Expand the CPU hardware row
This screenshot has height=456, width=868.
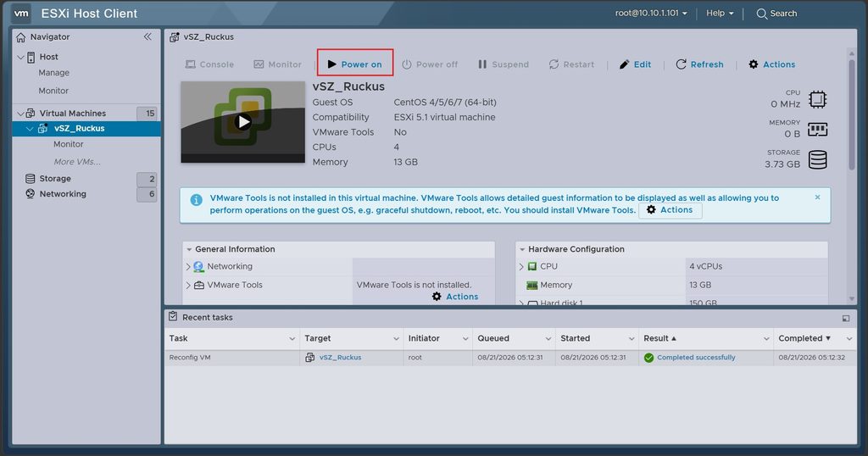pos(521,267)
